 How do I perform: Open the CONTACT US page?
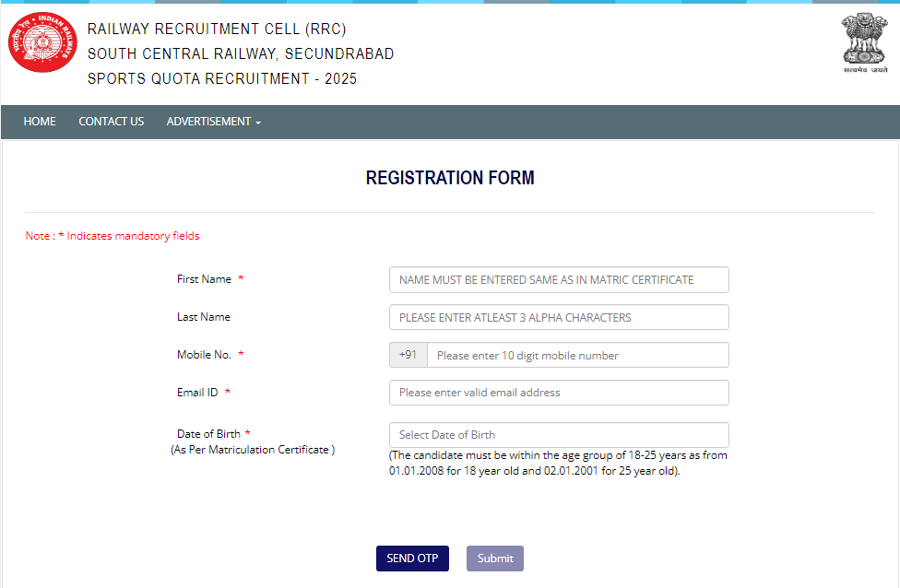[x=111, y=121]
